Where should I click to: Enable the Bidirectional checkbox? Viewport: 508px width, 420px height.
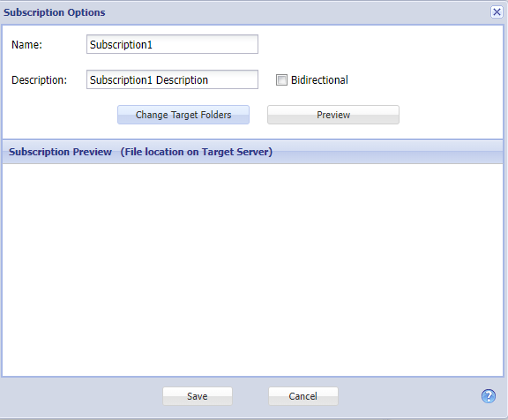click(x=281, y=79)
